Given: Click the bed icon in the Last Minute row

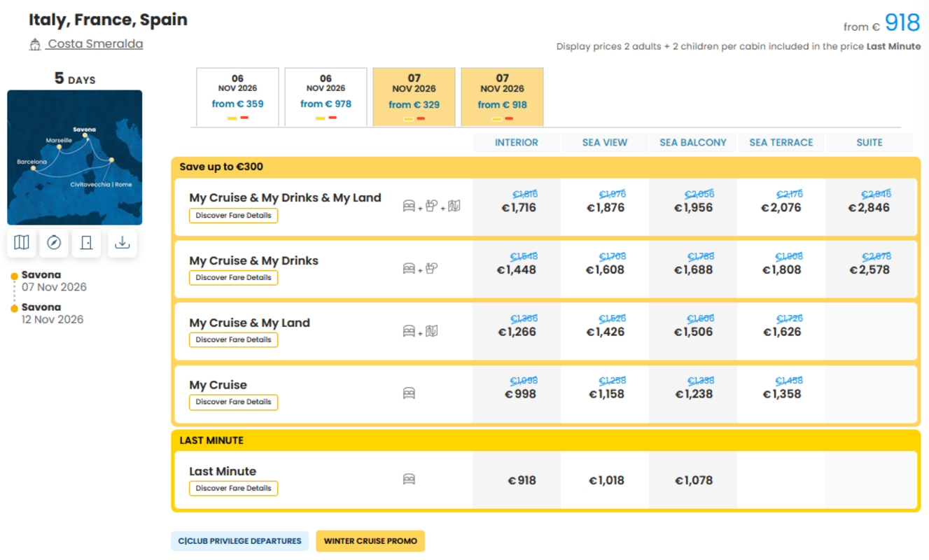Looking at the screenshot, I should (x=409, y=479).
